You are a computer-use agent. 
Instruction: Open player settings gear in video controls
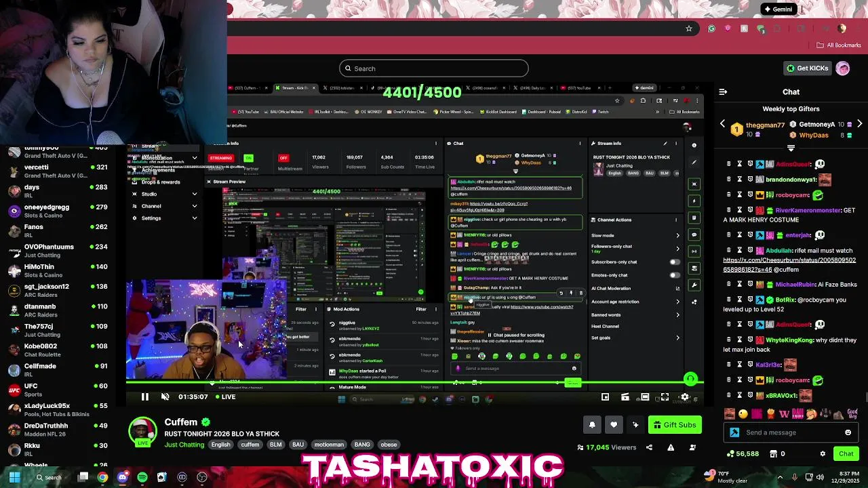[685, 397]
